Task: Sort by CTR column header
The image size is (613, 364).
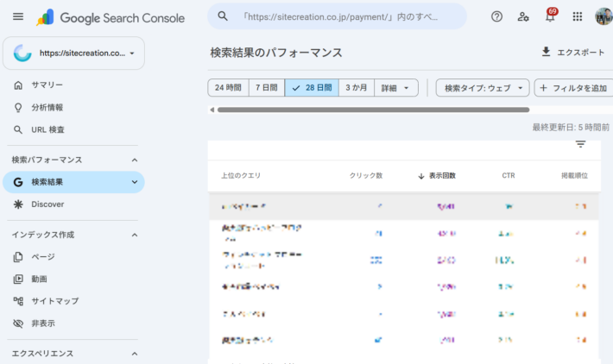Action: [x=509, y=176]
